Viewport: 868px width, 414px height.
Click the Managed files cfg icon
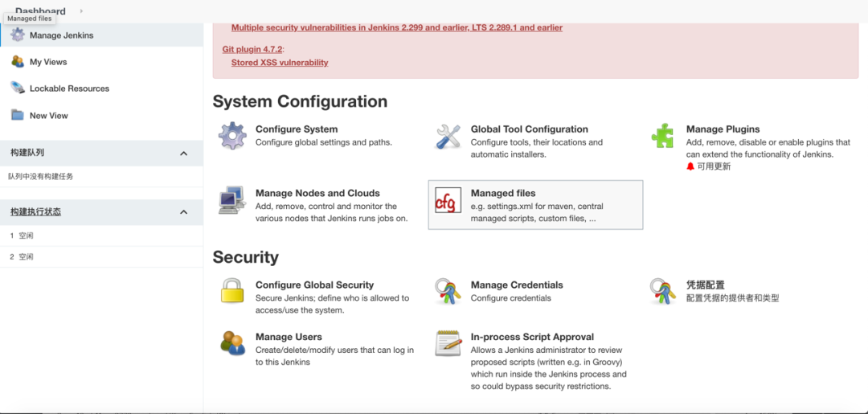coord(448,201)
